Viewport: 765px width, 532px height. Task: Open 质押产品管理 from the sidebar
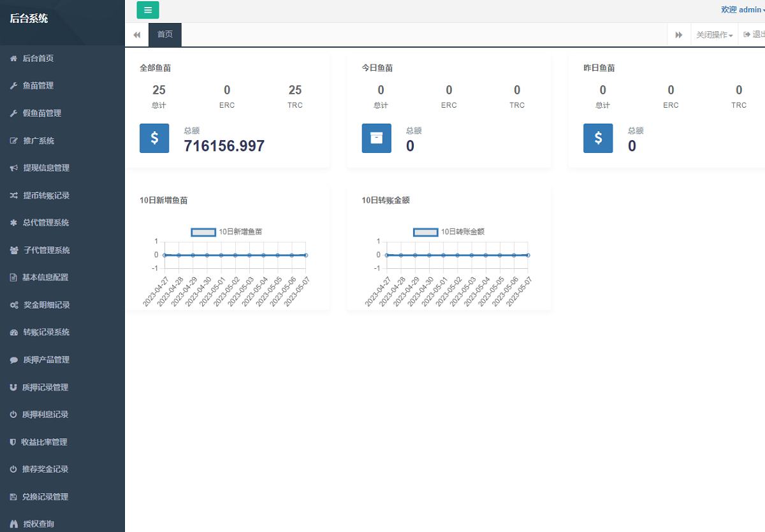[x=46, y=360]
